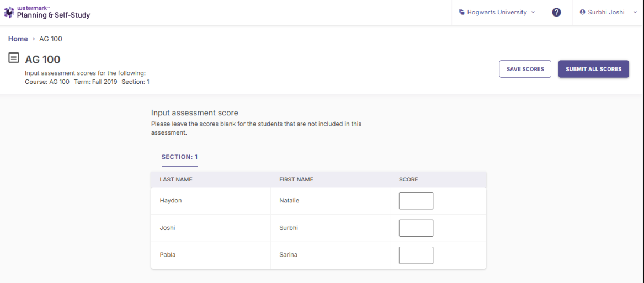Viewport: 644px width, 283px height.
Task: Click the first name Natalie
Action: (x=290, y=201)
